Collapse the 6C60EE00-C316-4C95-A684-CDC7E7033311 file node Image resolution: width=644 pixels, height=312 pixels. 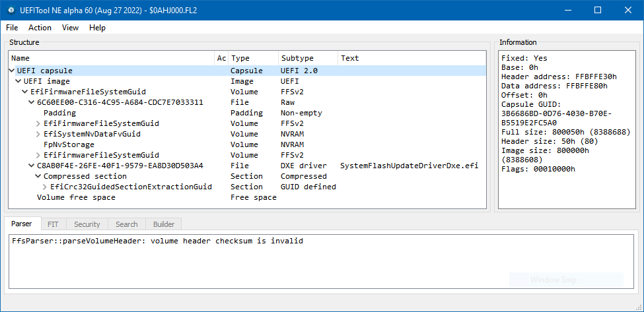pos(32,102)
